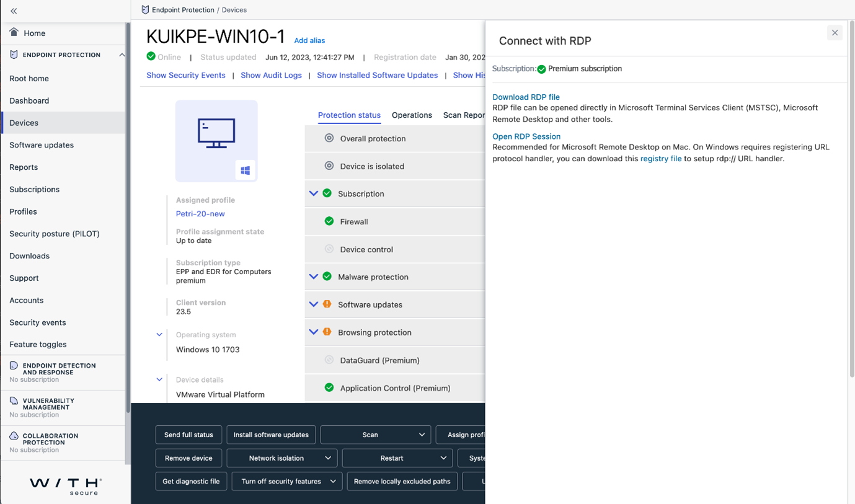
Task: Collapse Endpoint Protection menu with caret
Action: tap(122, 55)
